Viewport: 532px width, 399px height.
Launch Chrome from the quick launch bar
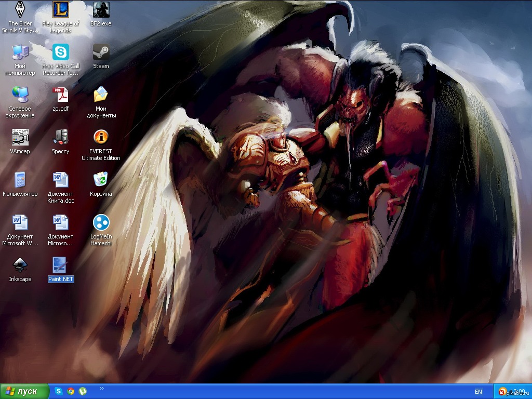[x=71, y=391]
